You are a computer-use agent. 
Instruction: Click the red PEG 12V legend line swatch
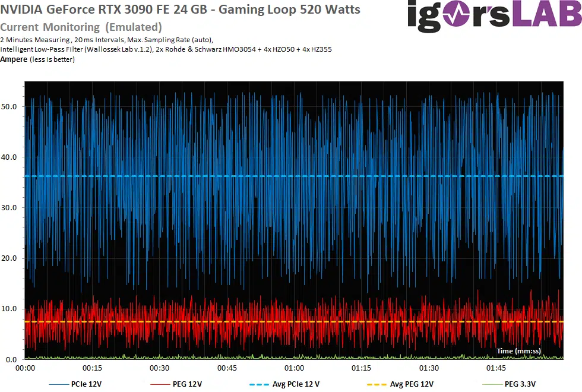pos(160,385)
